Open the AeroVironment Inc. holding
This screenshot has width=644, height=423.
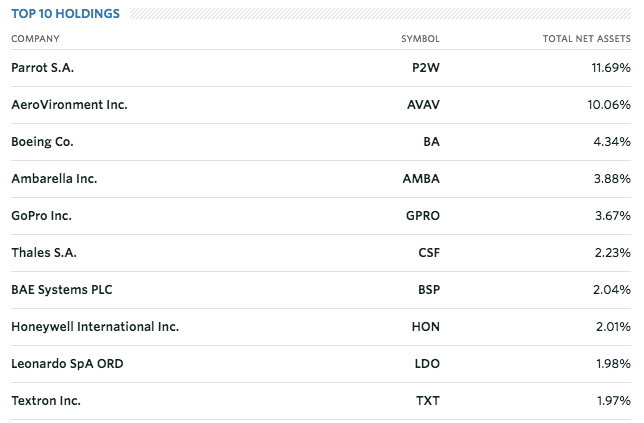69,105
